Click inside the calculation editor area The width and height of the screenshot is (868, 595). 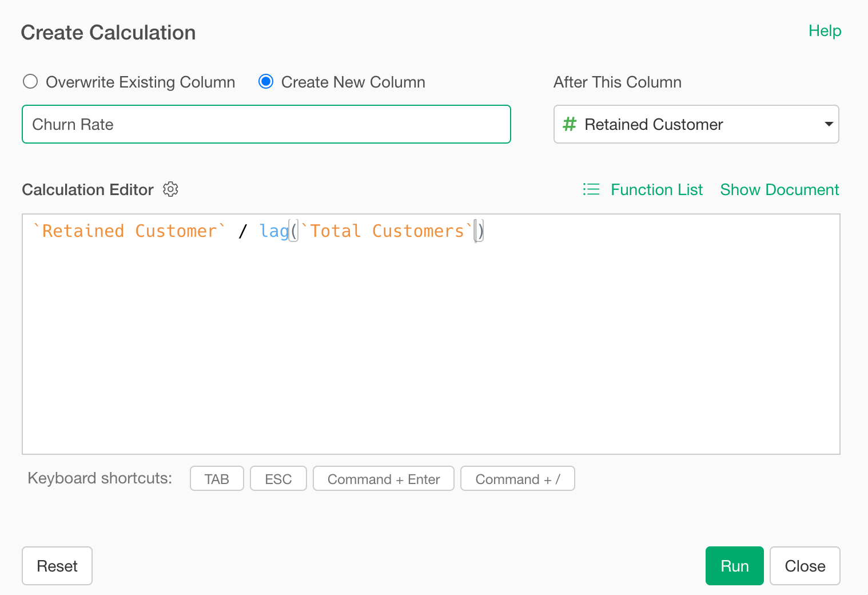pyautogui.click(x=431, y=334)
